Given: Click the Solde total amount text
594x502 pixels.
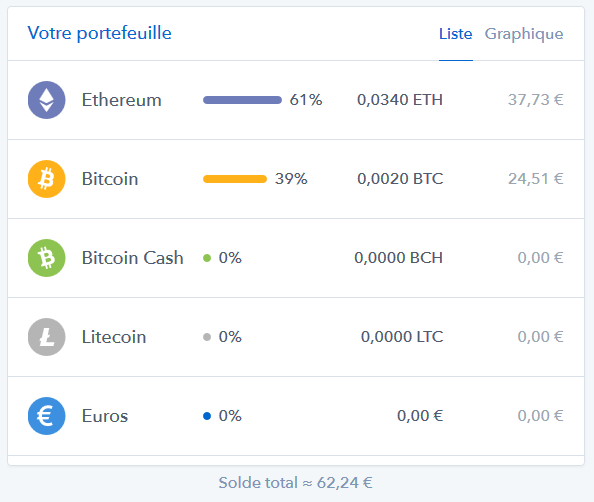Looking at the screenshot, I should tap(295, 483).
